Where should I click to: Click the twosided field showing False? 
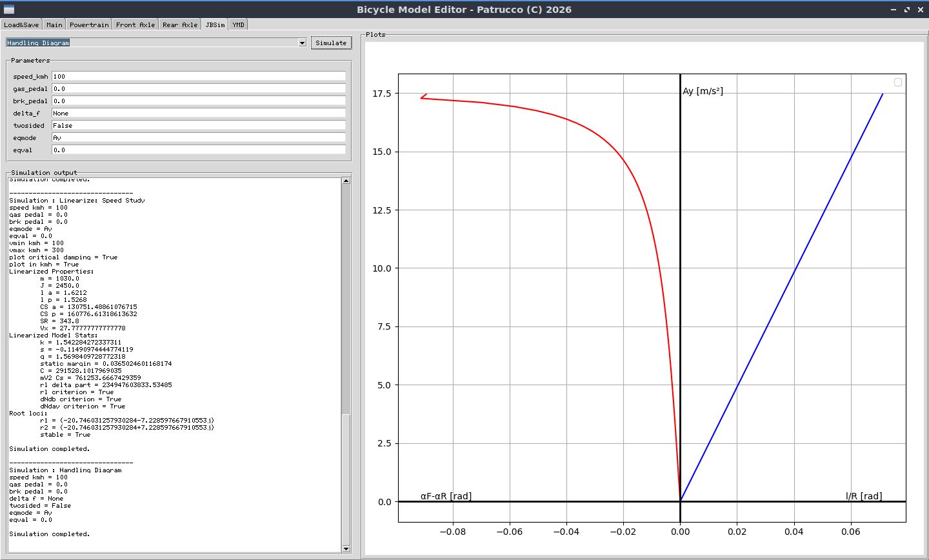point(199,125)
